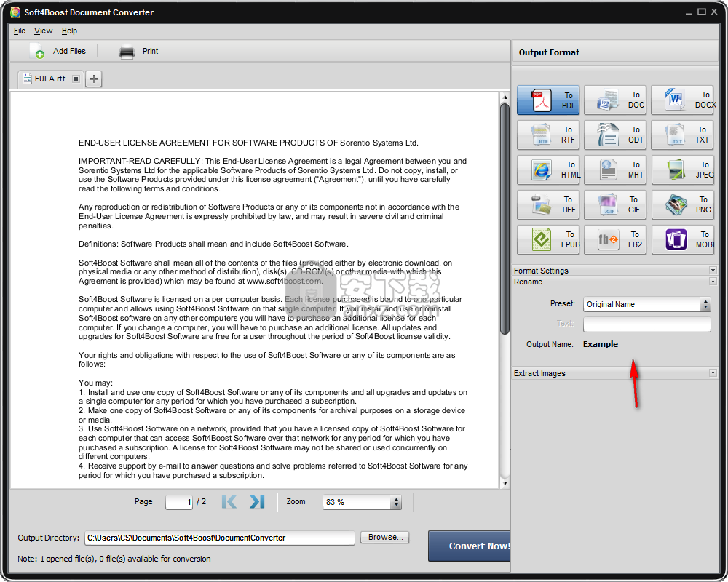728x582 pixels.
Task: Select the To EPUB output format
Action: (x=548, y=239)
